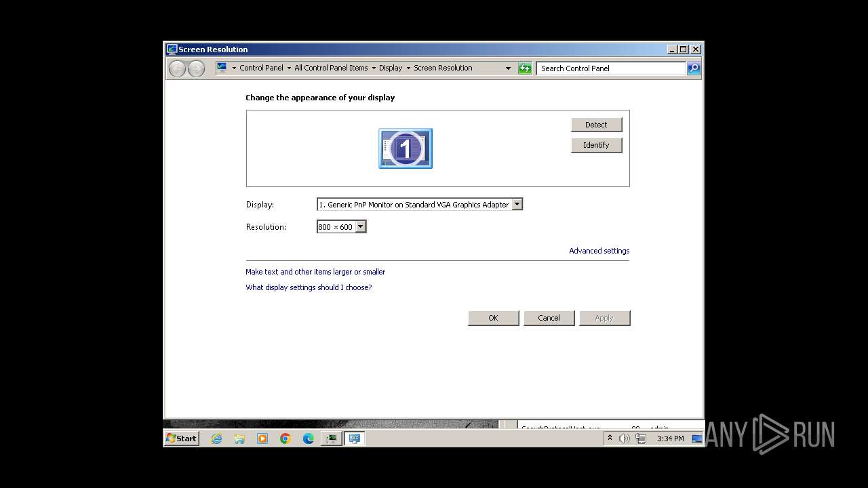This screenshot has height=488, width=868.
Task: Open 'What display settings should I choose?' link
Action: pos(309,287)
